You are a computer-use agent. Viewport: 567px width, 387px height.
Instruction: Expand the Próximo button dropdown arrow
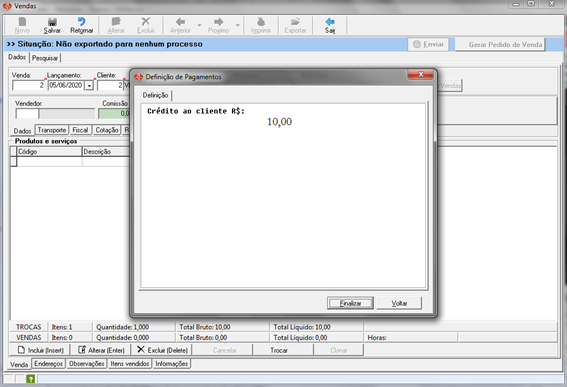(x=238, y=25)
